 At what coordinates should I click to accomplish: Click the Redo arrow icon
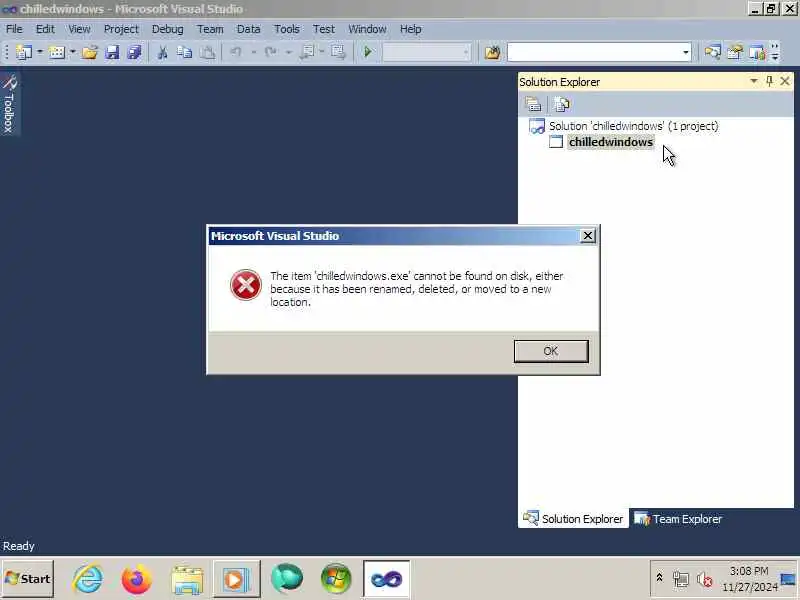[x=270, y=52]
